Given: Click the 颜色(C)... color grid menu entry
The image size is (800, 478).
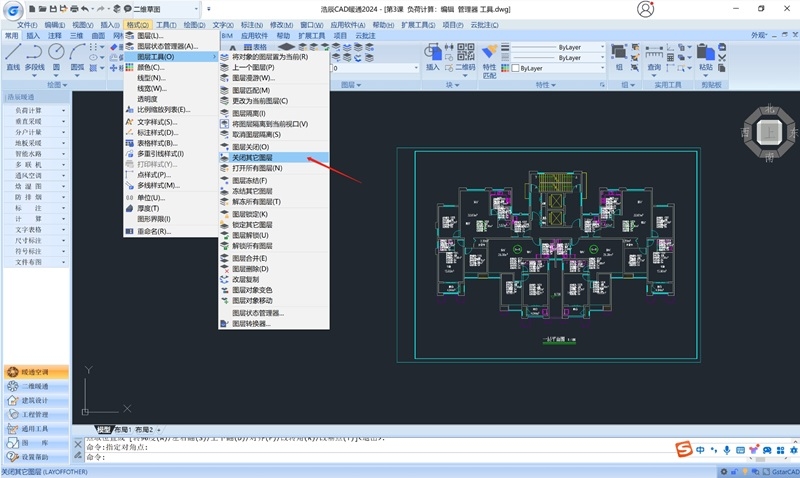Looking at the screenshot, I should coord(171,67).
